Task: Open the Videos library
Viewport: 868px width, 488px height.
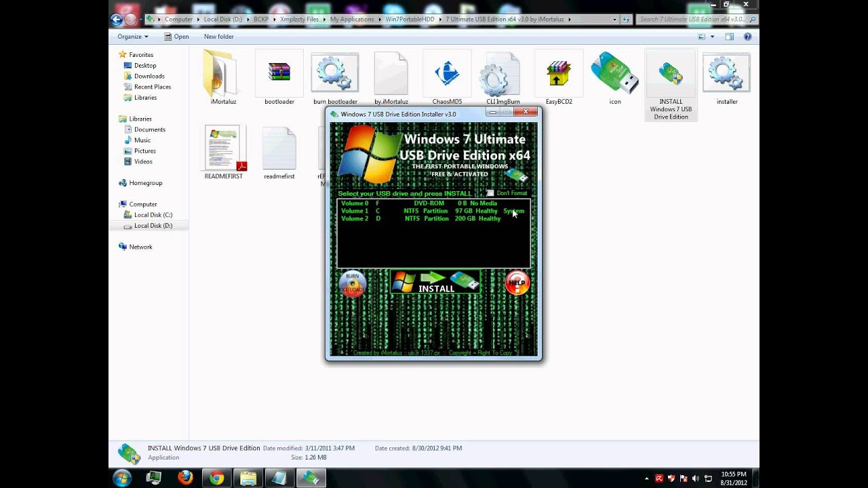Action: 142,163
